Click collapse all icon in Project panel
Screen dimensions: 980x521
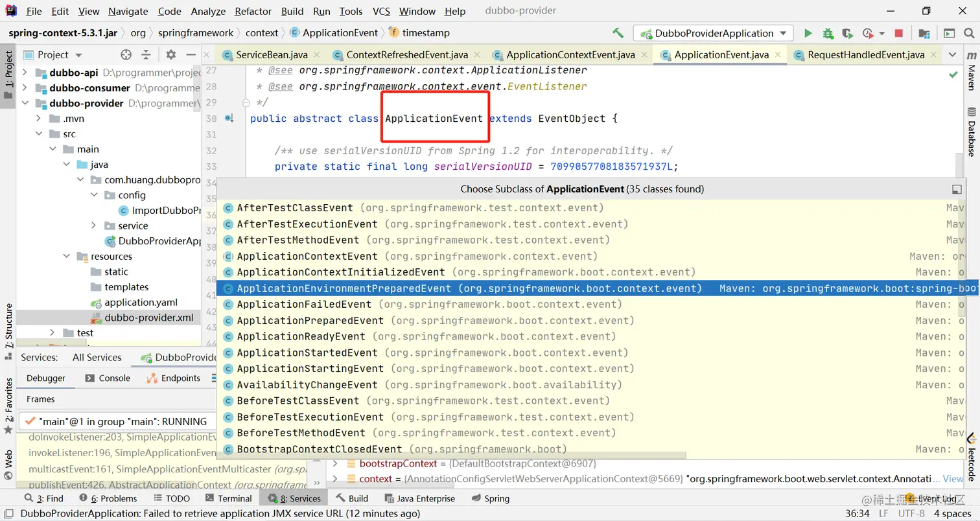(146, 55)
